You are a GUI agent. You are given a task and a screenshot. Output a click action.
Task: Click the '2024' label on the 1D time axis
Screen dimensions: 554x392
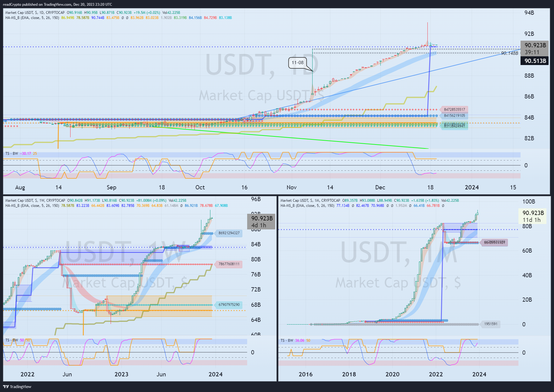pyautogui.click(x=472, y=187)
